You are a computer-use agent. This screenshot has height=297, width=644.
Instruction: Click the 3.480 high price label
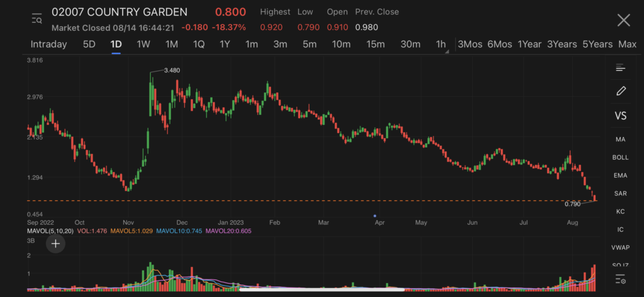coord(172,70)
